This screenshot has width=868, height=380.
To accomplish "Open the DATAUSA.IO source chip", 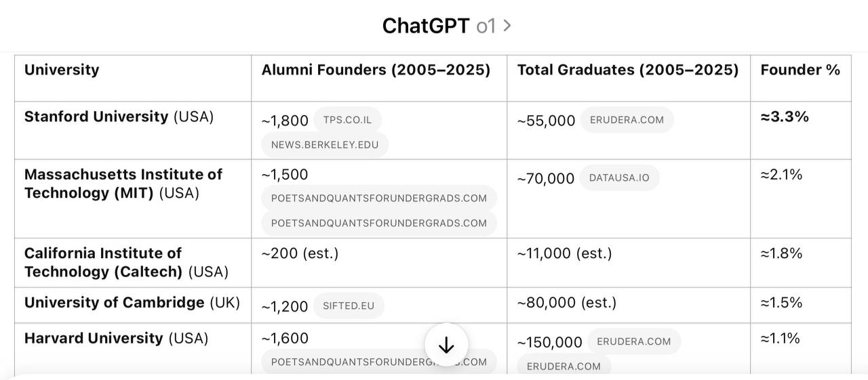I will click(619, 177).
